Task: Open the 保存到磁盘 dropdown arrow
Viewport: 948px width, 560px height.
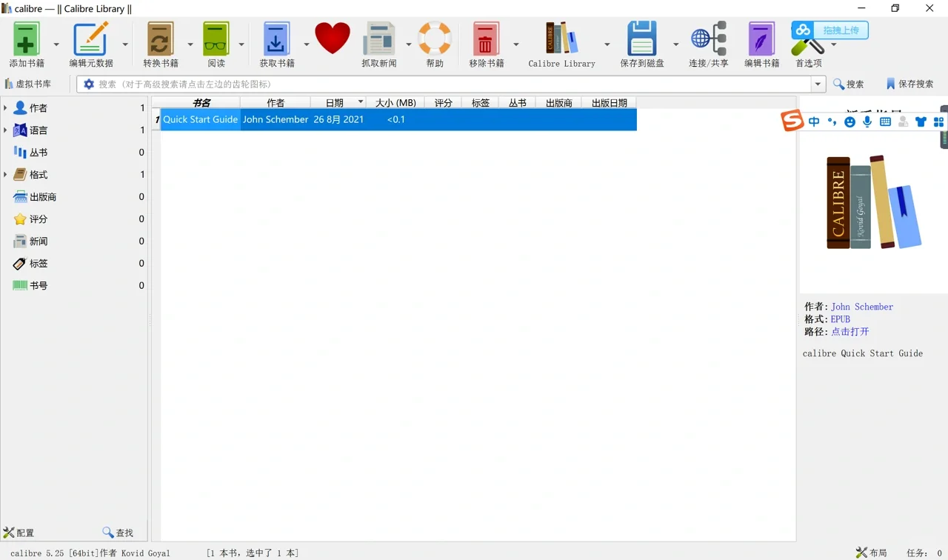Action: point(676,44)
